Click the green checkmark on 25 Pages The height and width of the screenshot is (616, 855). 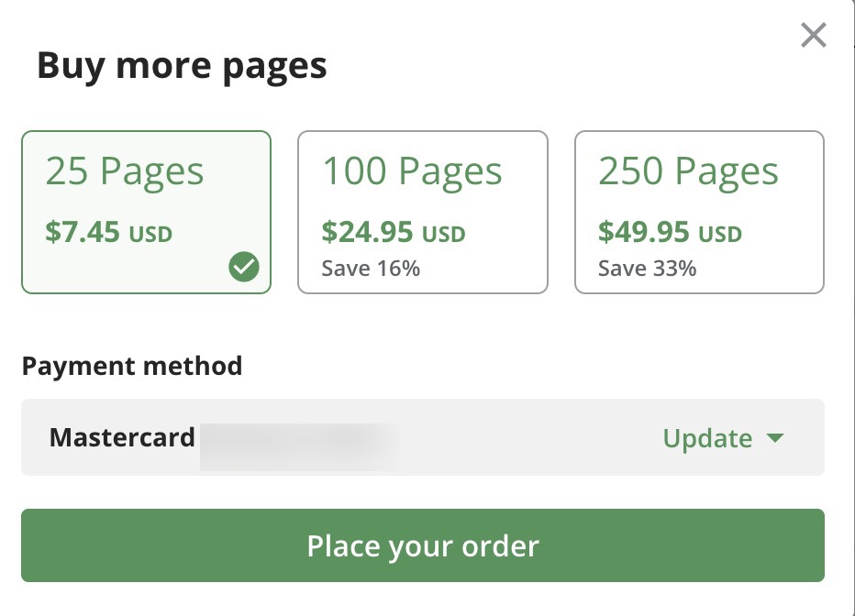[x=244, y=268]
